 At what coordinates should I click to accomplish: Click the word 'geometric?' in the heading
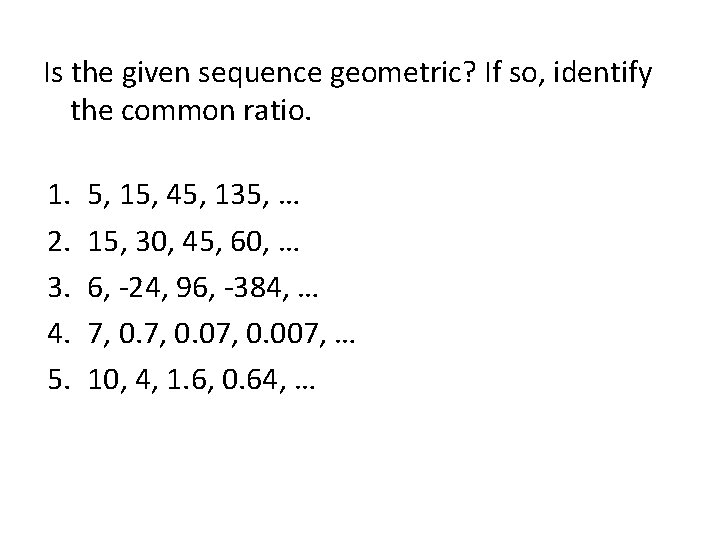[x=402, y=73]
